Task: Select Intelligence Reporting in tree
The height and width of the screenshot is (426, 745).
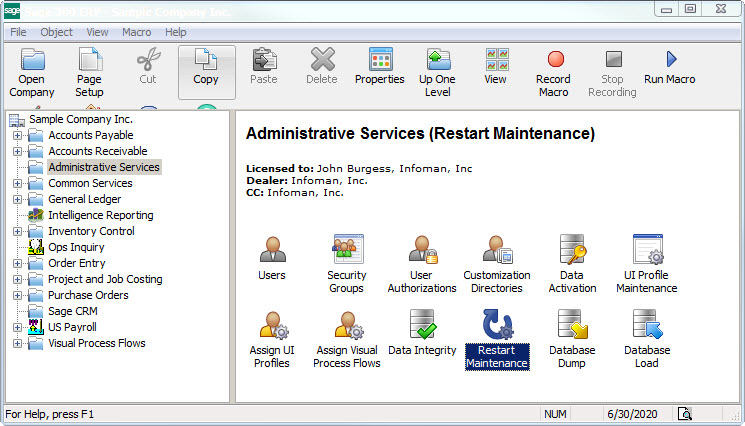Action: pos(101,215)
